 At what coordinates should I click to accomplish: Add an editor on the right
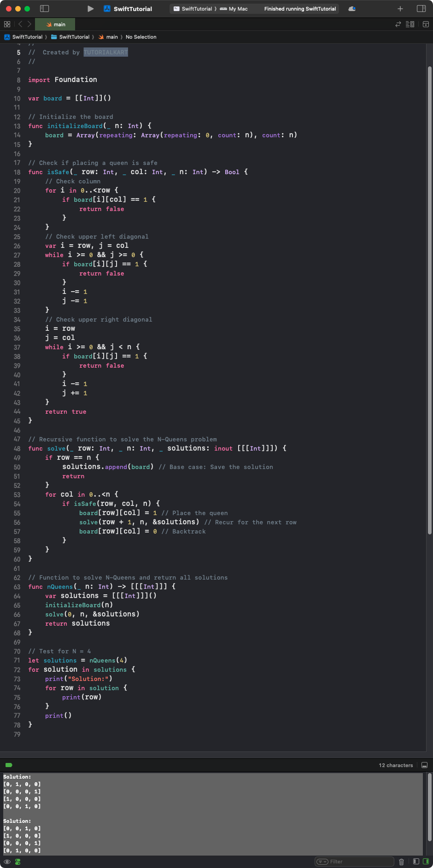click(x=426, y=24)
